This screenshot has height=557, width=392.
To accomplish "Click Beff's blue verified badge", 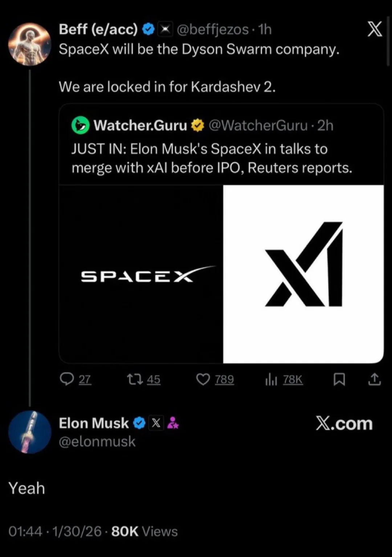I will 148,29.
